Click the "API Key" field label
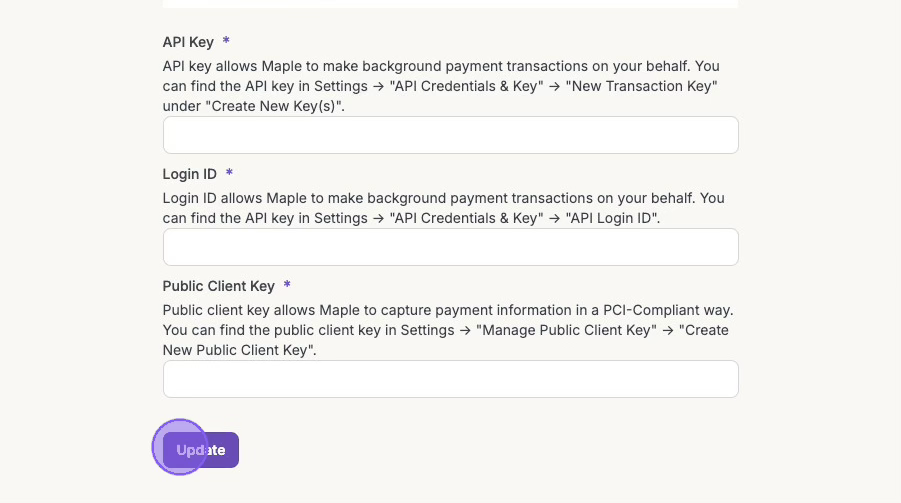Viewport: 901px width, 503px height. tap(188, 42)
